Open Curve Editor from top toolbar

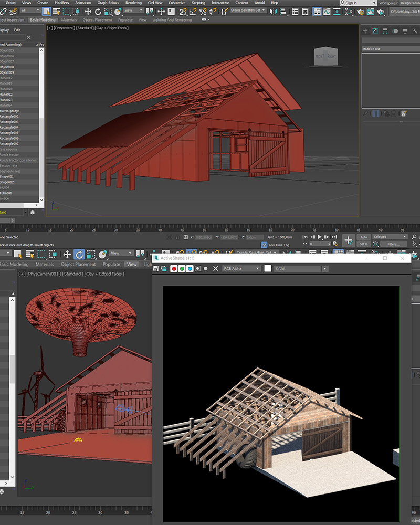click(x=327, y=12)
